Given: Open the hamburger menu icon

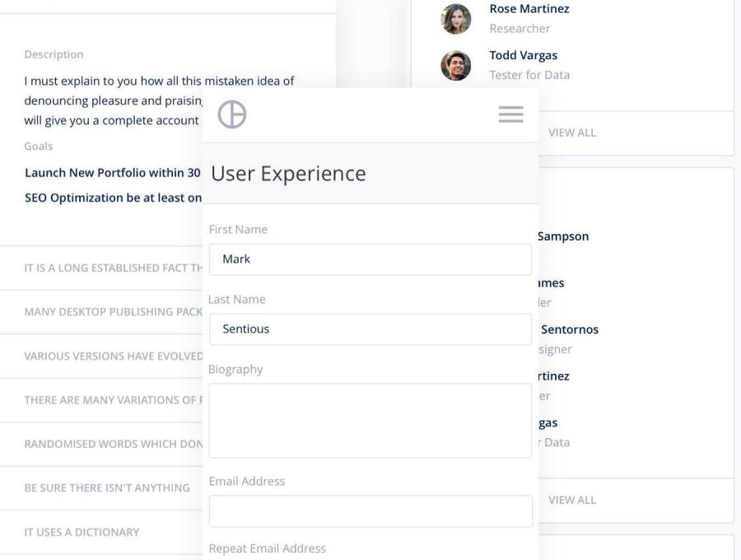Looking at the screenshot, I should tap(510, 114).
